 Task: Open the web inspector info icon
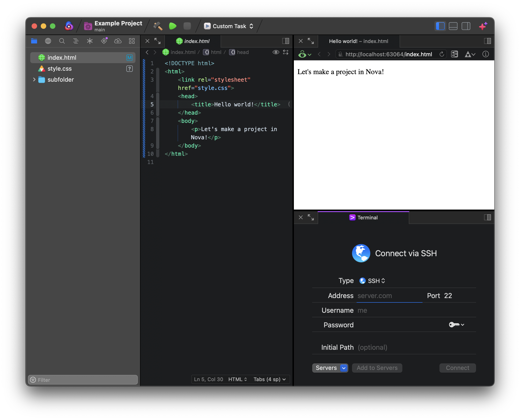pos(485,54)
